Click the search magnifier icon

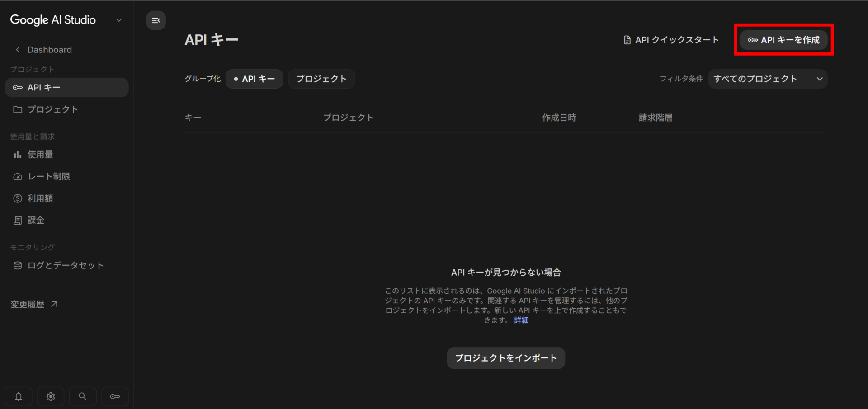(x=83, y=396)
